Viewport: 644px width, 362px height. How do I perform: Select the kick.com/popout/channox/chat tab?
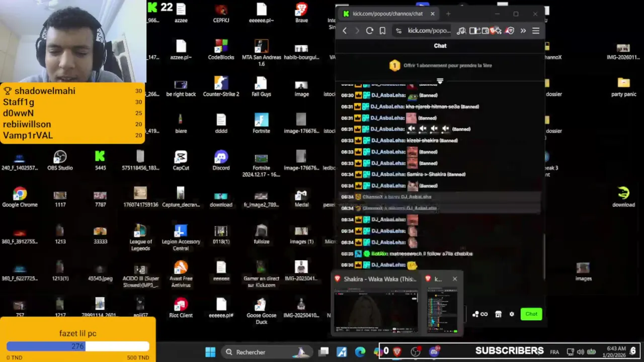388,14
